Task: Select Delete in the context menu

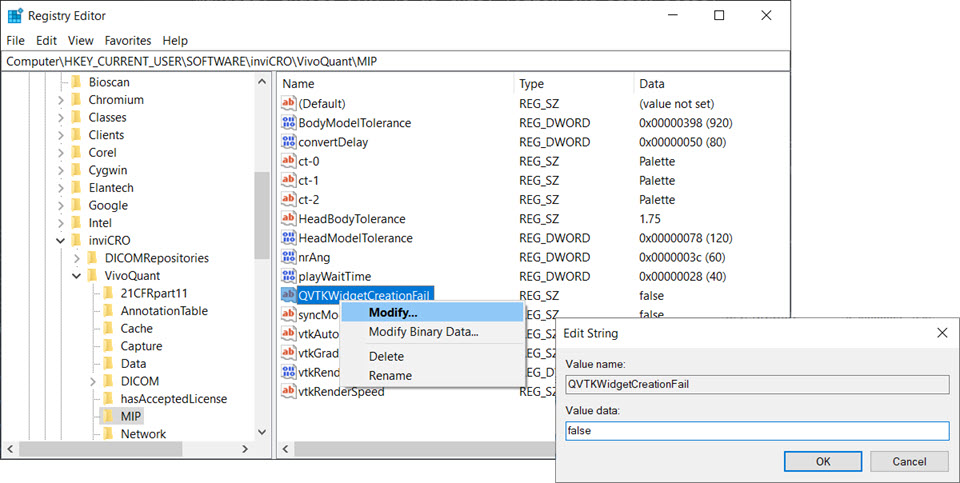Action: 386,356
